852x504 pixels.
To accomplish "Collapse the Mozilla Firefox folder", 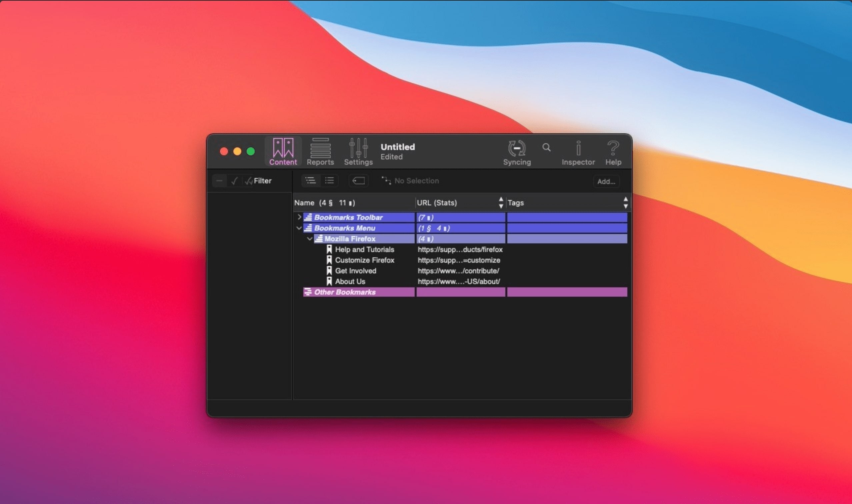I will tap(310, 239).
